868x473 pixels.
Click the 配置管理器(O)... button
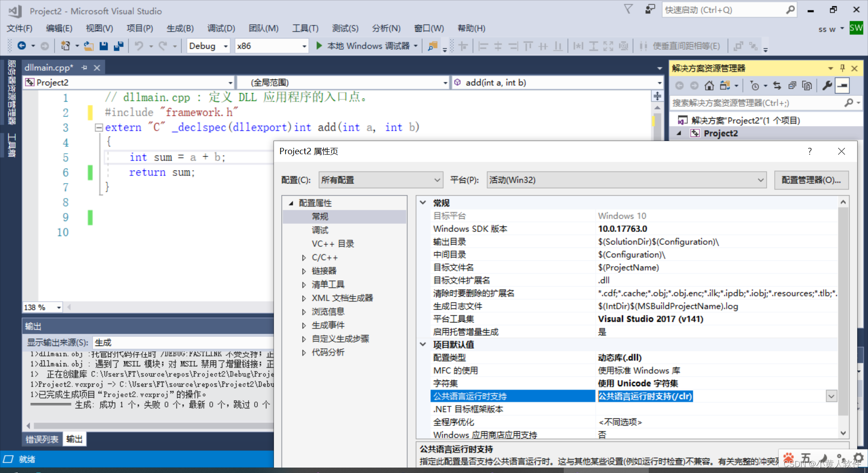coord(811,180)
